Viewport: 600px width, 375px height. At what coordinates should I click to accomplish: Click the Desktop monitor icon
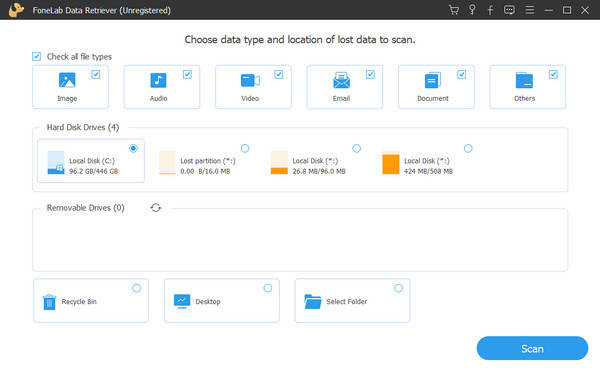[182, 302]
